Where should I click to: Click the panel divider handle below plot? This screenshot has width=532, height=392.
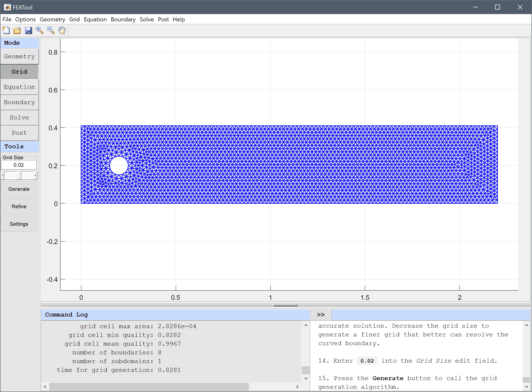click(285, 305)
